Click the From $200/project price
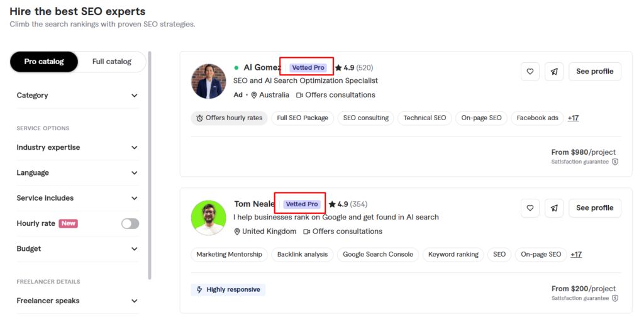This screenshot has width=644, height=317. (x=584, y=289)
